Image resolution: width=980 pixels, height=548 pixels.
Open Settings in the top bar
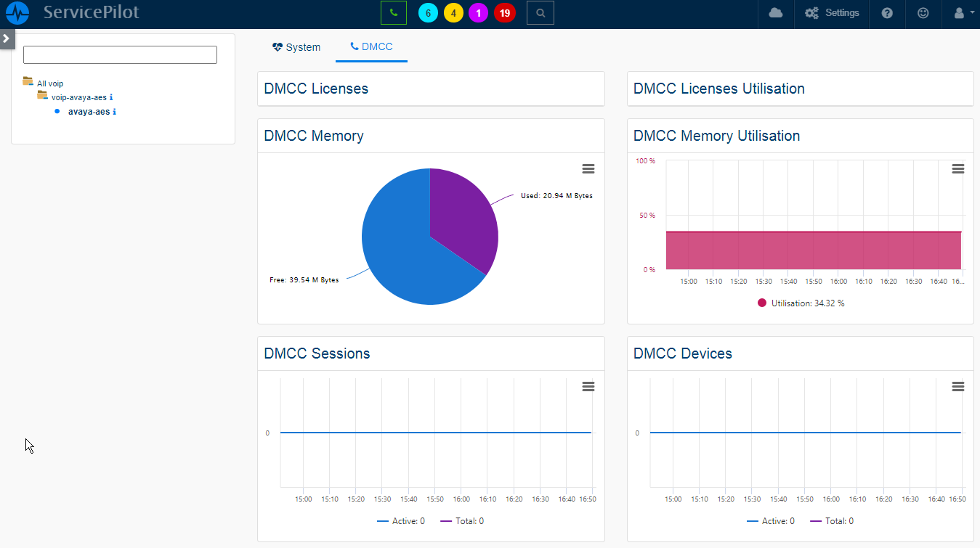pos(832,13)
